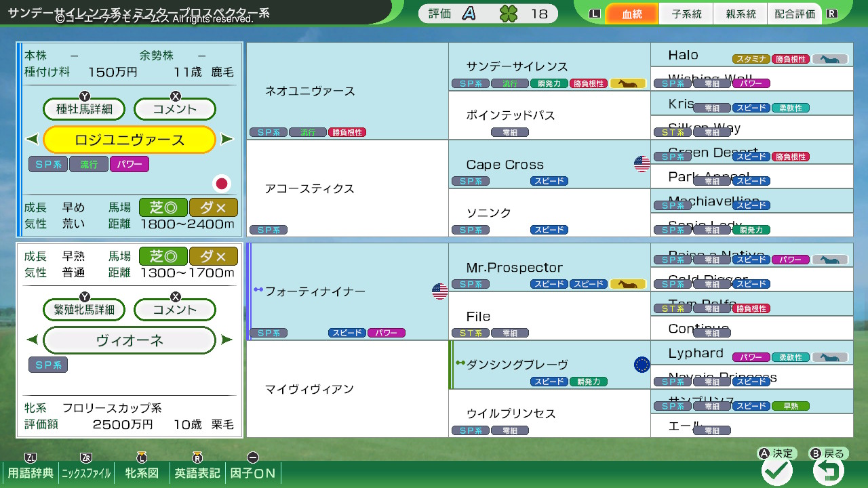Go back with the 戻る arrow icon
The image size is (868, 488).
pyautogui.click(x=829, y=470)
